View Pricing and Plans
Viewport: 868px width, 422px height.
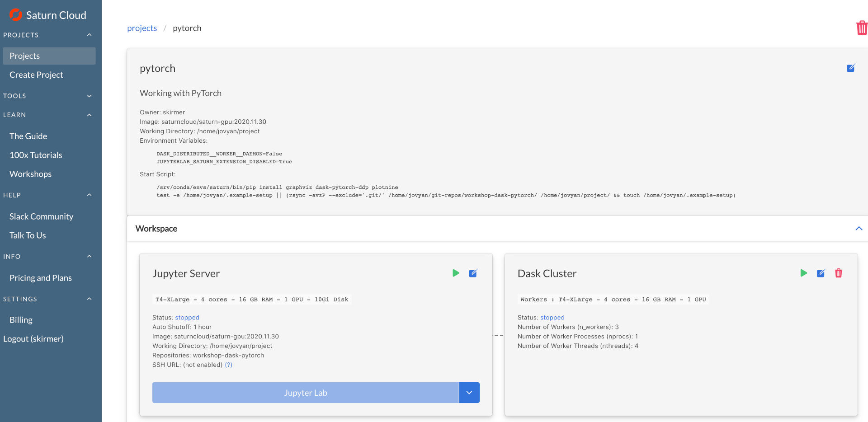tap(41, 278)
